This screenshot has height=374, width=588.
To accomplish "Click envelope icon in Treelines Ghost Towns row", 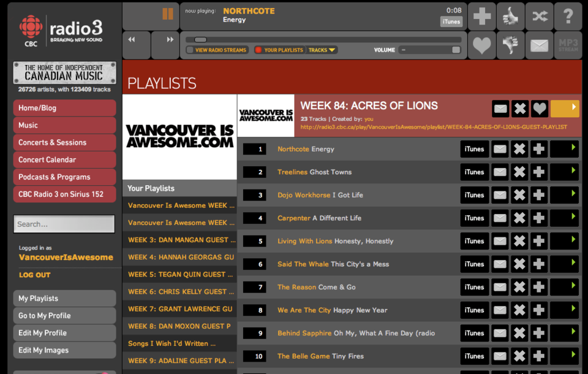I will tap(500, 172).
